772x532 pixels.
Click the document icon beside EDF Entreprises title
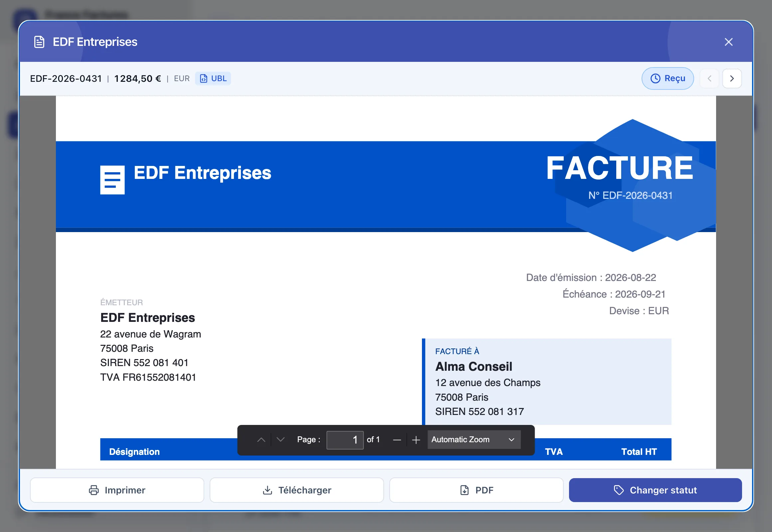click(x=39, y=42)
